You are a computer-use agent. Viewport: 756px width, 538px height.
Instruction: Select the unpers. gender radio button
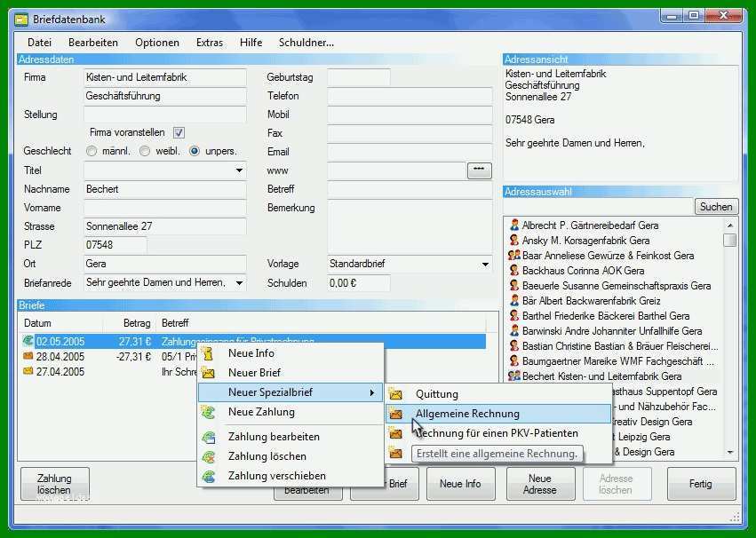[195, 151]
